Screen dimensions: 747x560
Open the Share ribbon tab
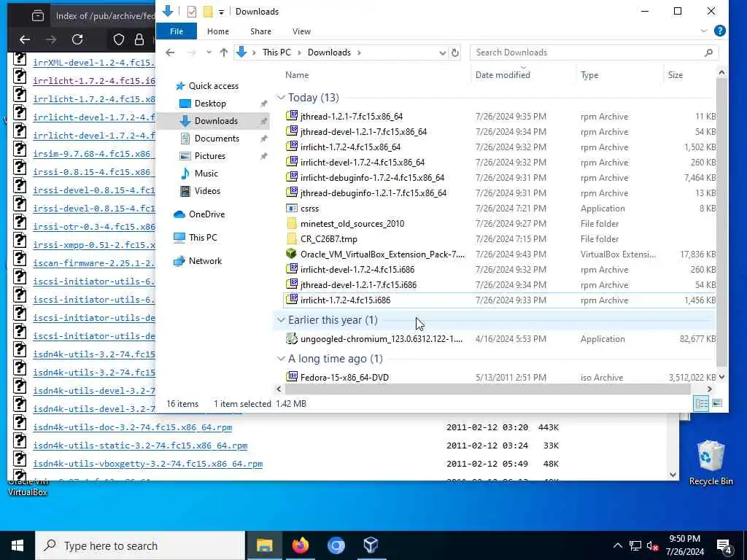click(x=260, y=31)
